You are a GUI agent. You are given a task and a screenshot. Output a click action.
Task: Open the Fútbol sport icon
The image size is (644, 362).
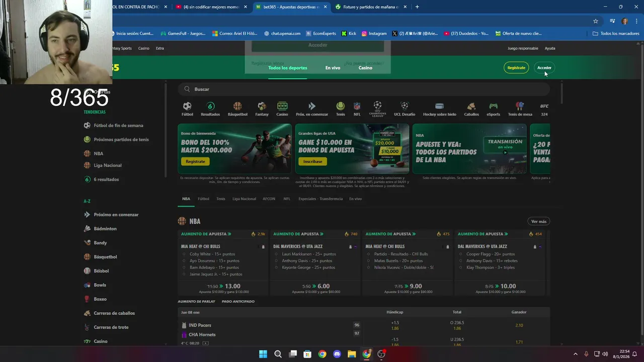[187, 109]
